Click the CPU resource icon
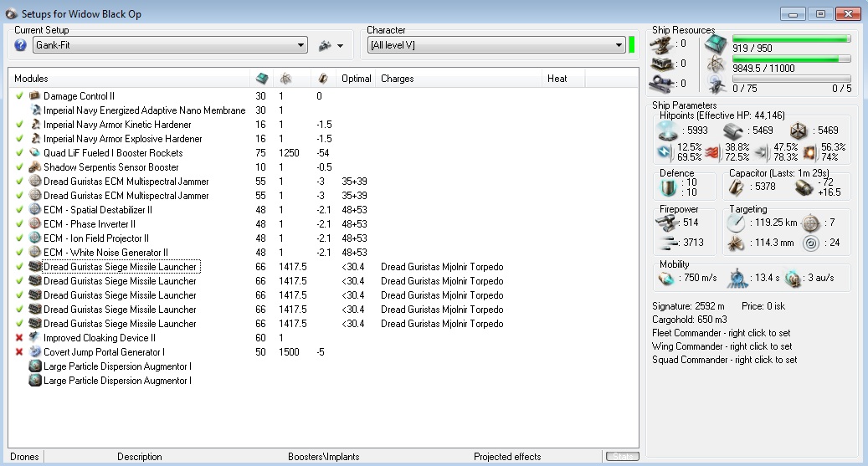 pos(716,44)
